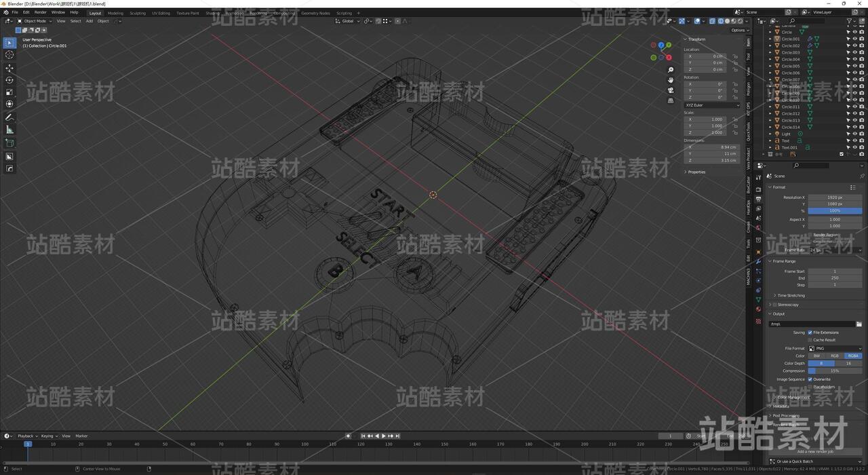The width and height of the screenshot is (868, 475).
Task: Disable the Overwrite checkbox
Action: pyautogui.click(x=810, y=379)
